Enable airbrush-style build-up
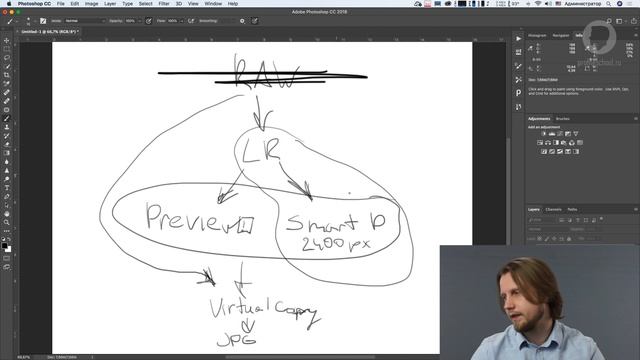Viewport: 640px width, 360px height. tap(191, 21)
